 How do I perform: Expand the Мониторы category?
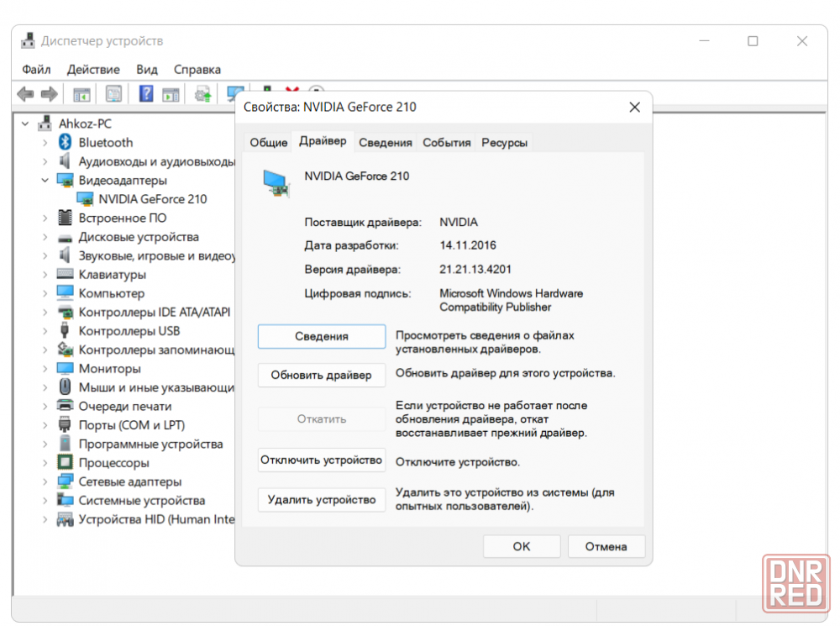click(x=45, y=369)
